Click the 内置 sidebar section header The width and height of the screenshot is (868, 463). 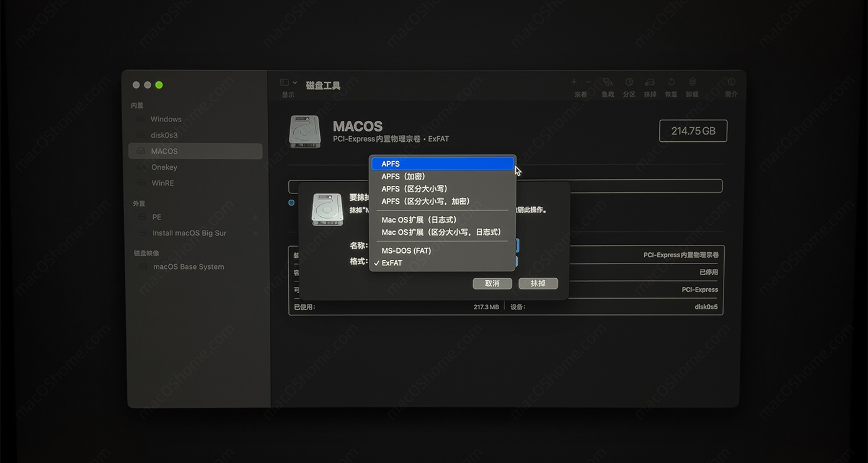click(138, 106)
